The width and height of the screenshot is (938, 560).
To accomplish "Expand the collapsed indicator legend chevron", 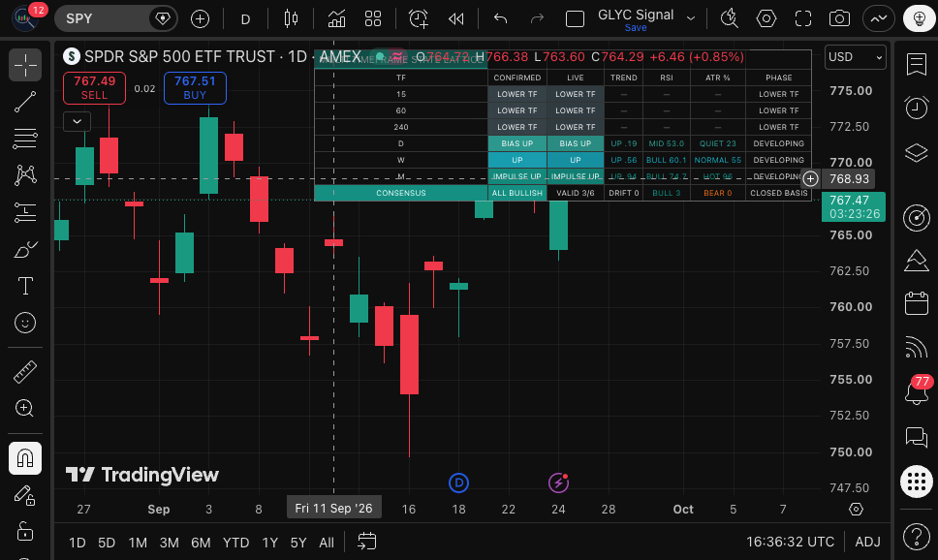I will pos(78,121).
